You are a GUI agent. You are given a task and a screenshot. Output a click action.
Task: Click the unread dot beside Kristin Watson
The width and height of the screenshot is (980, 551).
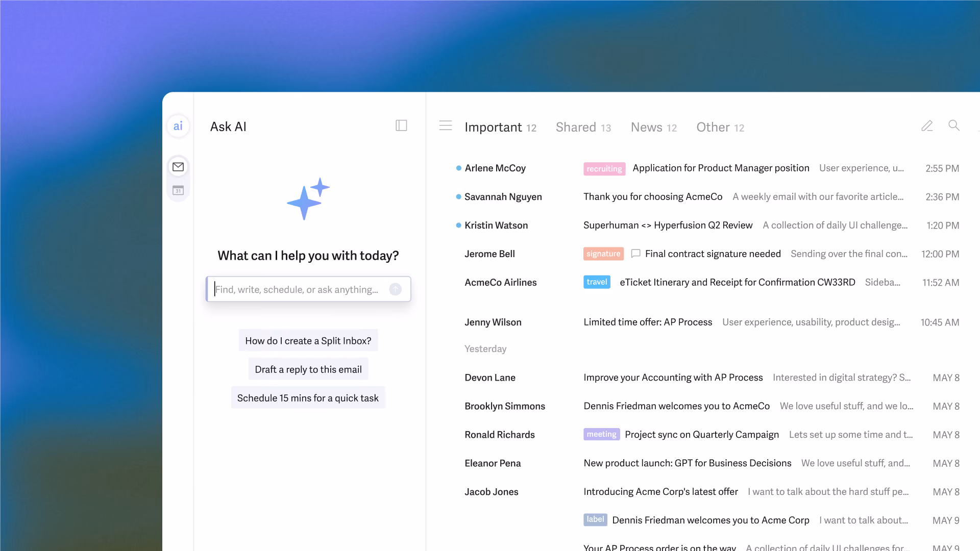pos(458,225)
